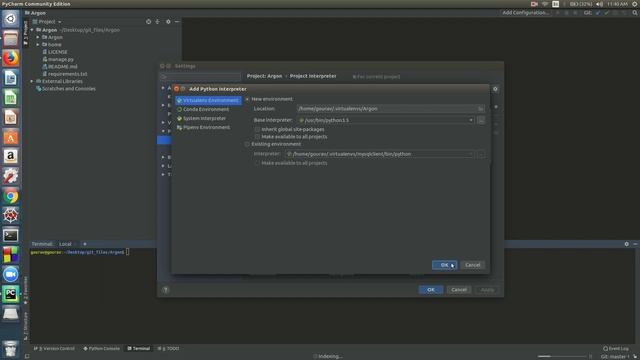Collapse the root Argon project node
This screenshot has width=640, height=360.
pos(32,30)
